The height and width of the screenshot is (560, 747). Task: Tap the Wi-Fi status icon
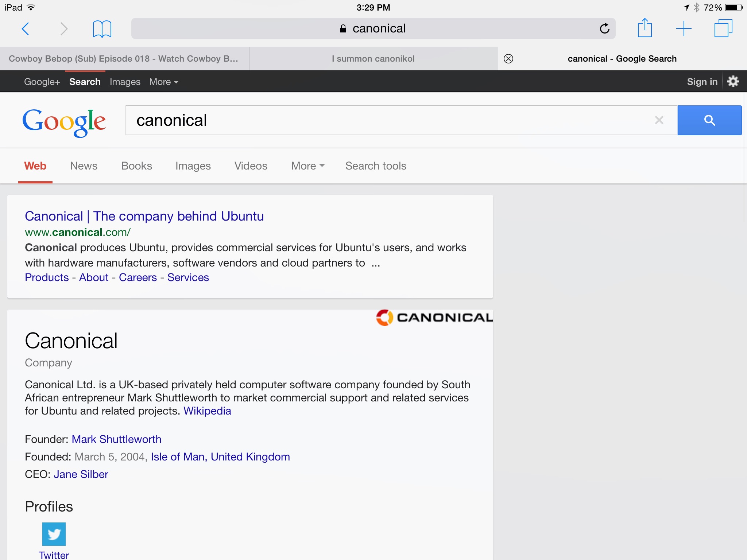pyautogui.click(x=31, y=7)
